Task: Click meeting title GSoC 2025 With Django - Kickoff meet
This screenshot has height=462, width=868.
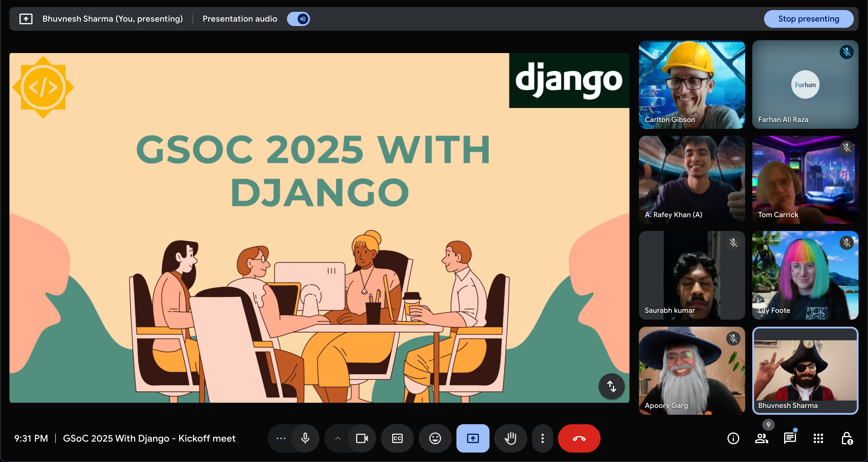Action: 149,438
